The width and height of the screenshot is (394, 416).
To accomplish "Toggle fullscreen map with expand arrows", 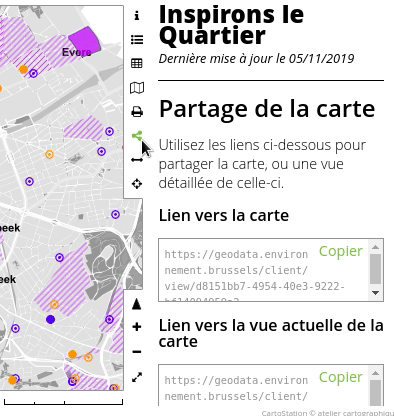I will [137, 377].
